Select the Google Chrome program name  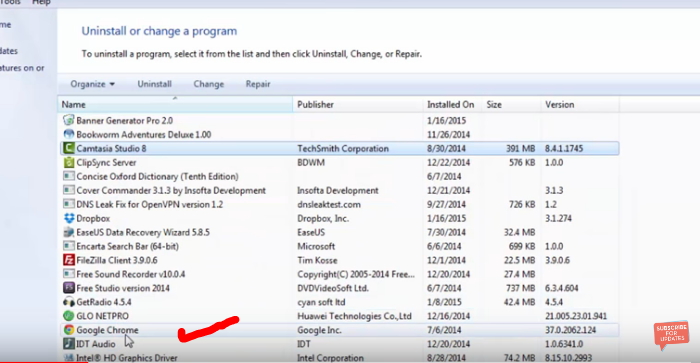[x=107, y=330]
